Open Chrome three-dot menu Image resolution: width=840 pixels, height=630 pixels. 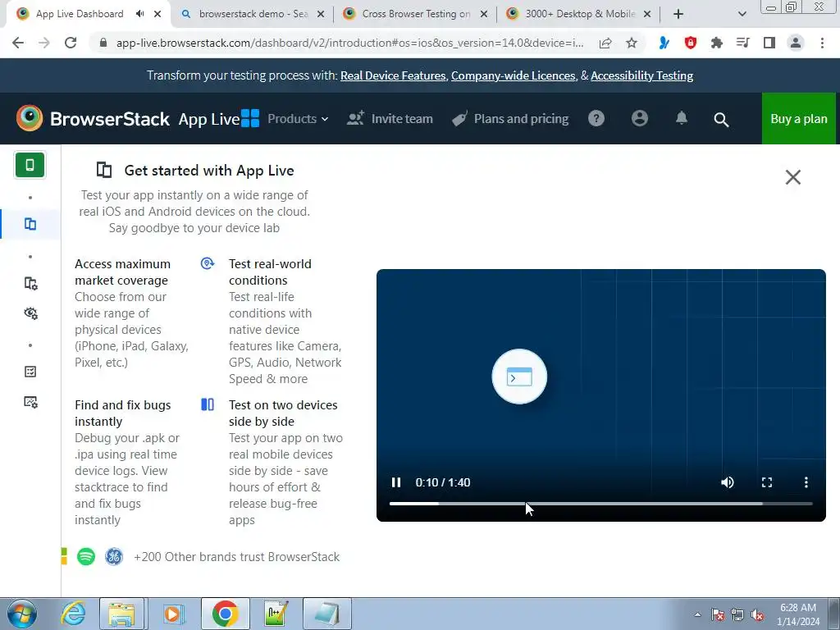822,43
